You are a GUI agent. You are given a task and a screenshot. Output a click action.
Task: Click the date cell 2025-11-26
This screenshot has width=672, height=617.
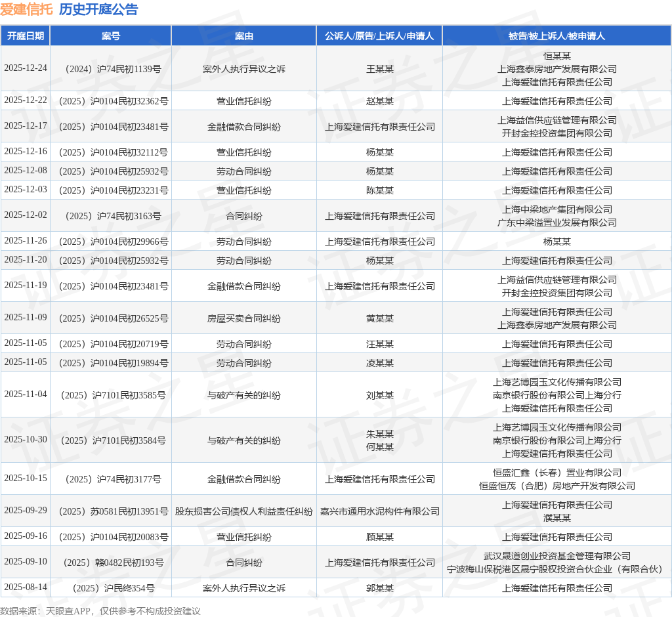point(26,241)
